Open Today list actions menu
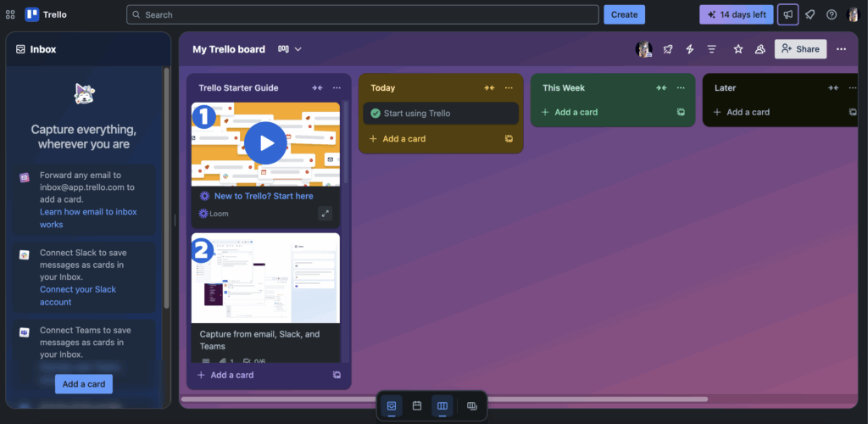868x424 pixels. pyautogui.click(x=509, y=88)
